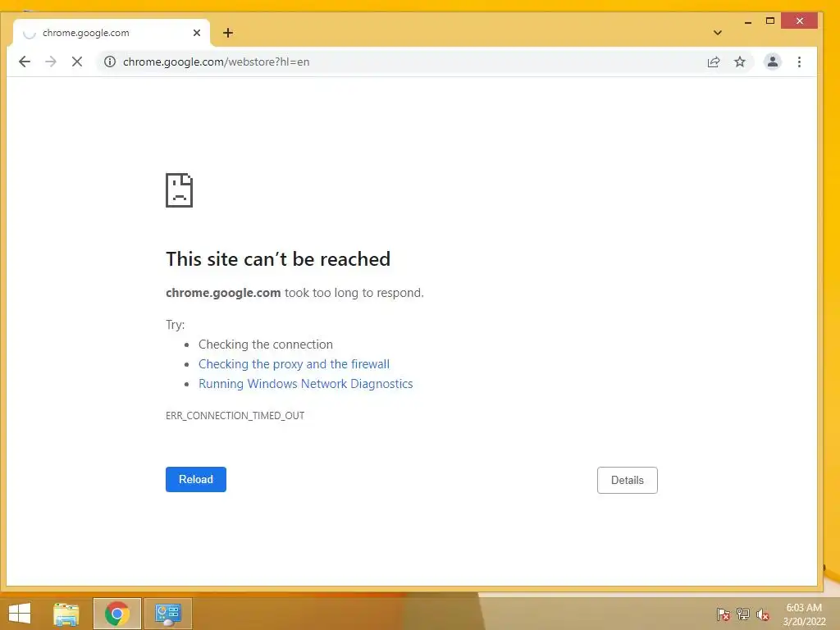Viewport: 840px width, 630px height.
Task: Click the 'This site can't be reached' heading
Action: (x=278, y=259)
